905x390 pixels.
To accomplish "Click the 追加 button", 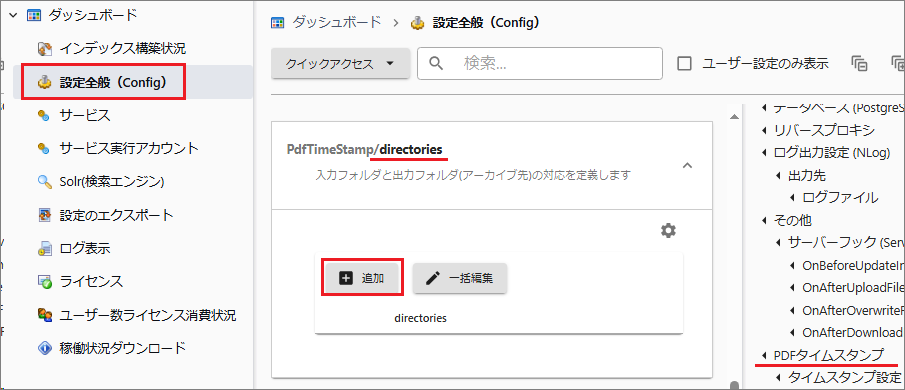I will [x=362, y=278].
